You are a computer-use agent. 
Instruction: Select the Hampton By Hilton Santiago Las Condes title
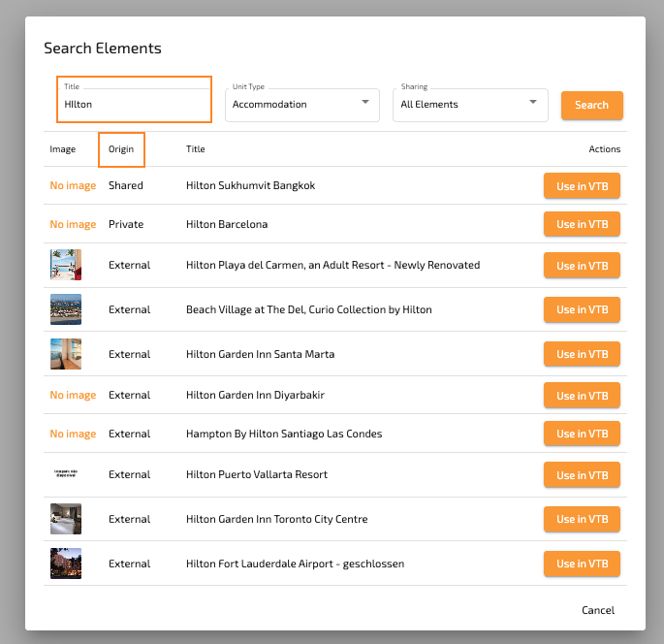point(284,434)
